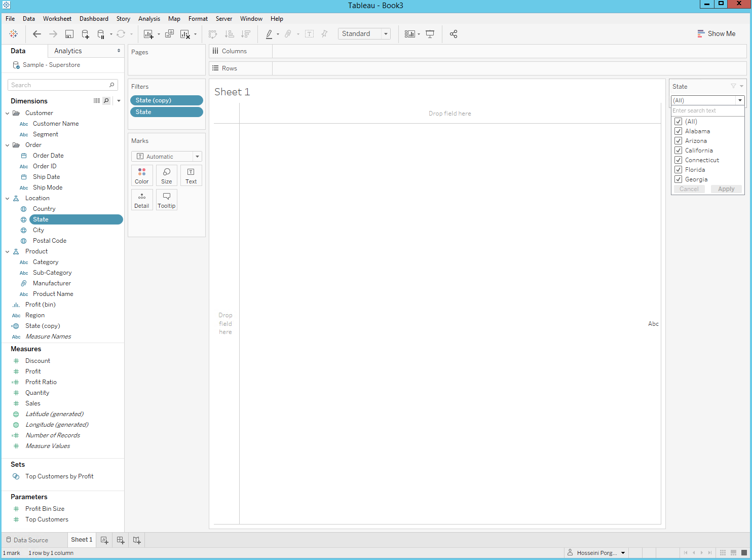Screen dimensions: 752x560
Task: Click the Save icon in toolbar
Action: (69, 34)
